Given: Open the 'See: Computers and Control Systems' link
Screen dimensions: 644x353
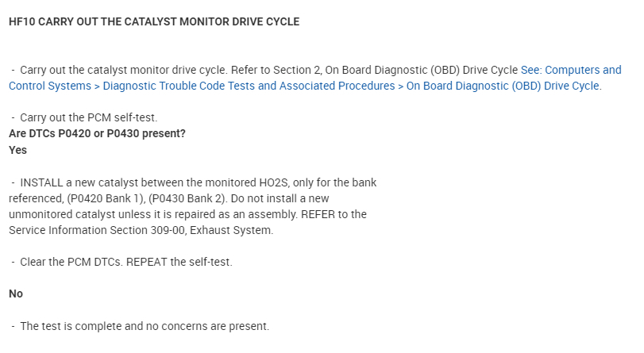Looking at the screenshot, I should point(571,70).
